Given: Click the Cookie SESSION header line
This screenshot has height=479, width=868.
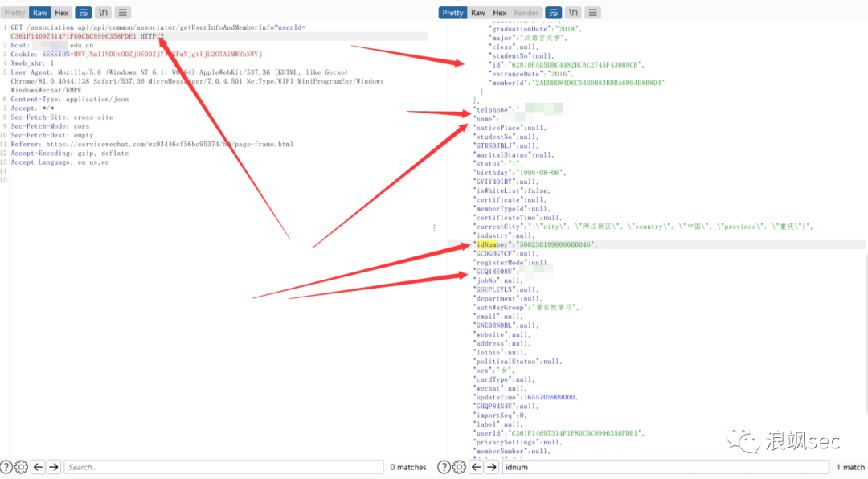Looking at the screenshot, I should (136, 55).
